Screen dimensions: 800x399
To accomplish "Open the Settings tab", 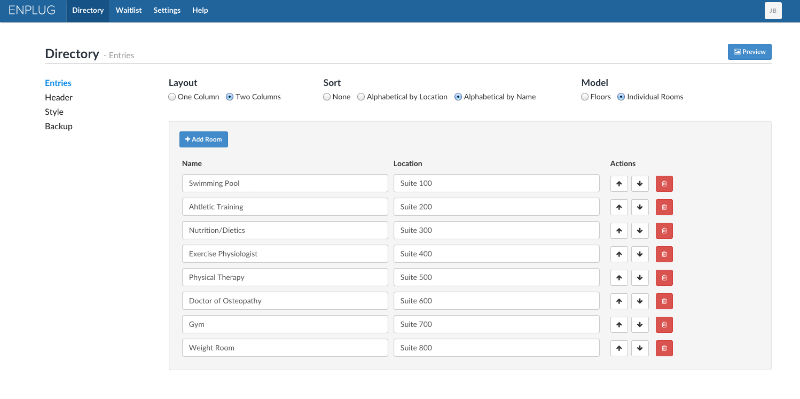I will tap(167, 11).
